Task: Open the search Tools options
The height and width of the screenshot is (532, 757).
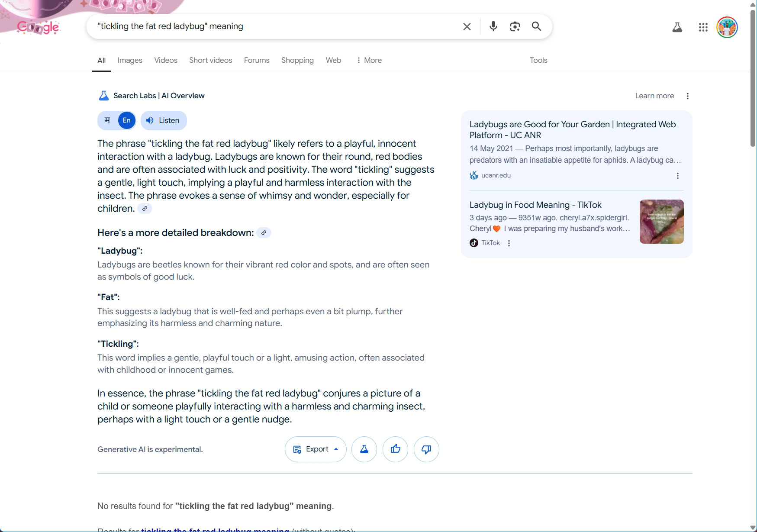Action: [538, 60]
